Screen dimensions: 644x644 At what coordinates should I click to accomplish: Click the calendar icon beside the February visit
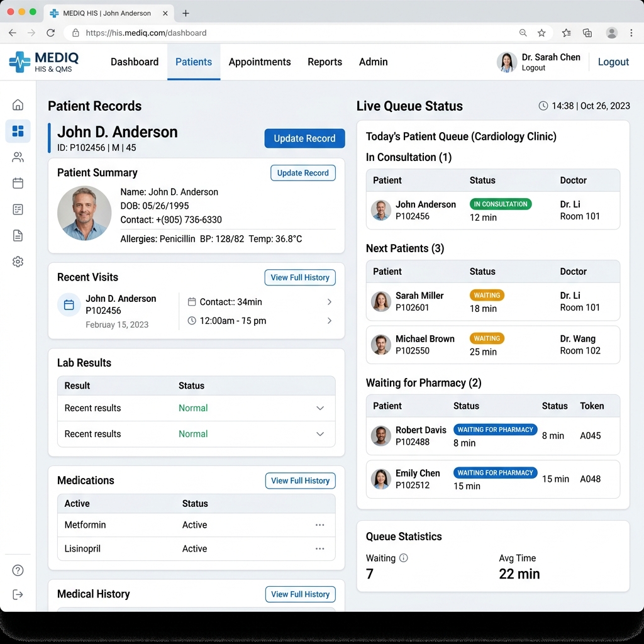[69, 305]
